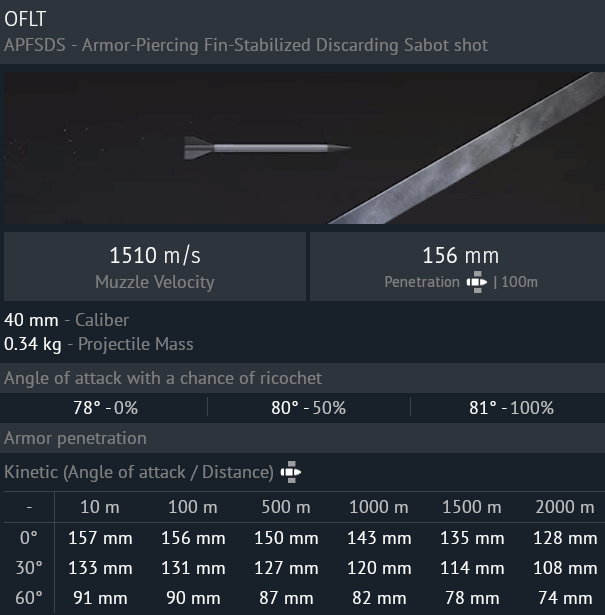Click the Kinetic (Angle of attack / Distance) label
Viewport: 605px width, 615px height.
coord(139,472)
